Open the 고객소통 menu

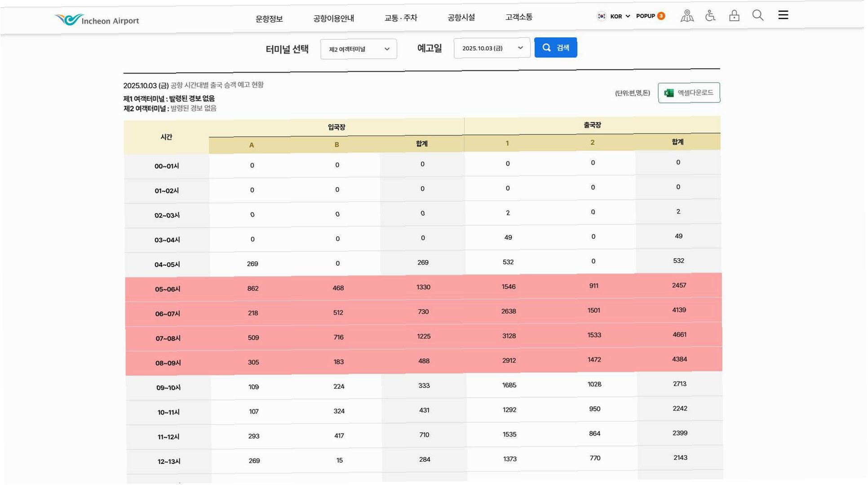[519, 17]
